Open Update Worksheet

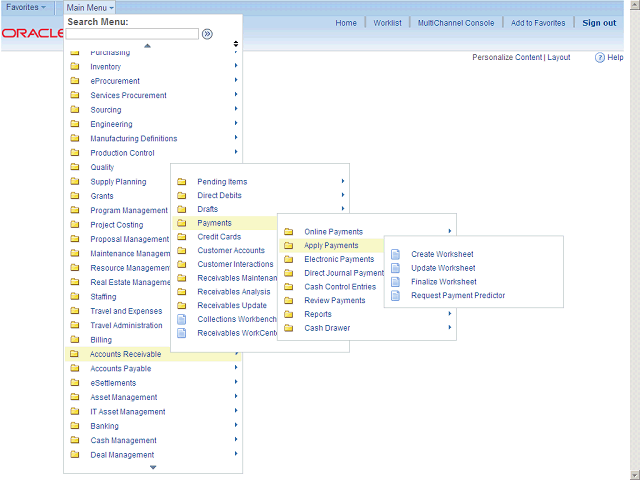(443, 268)
